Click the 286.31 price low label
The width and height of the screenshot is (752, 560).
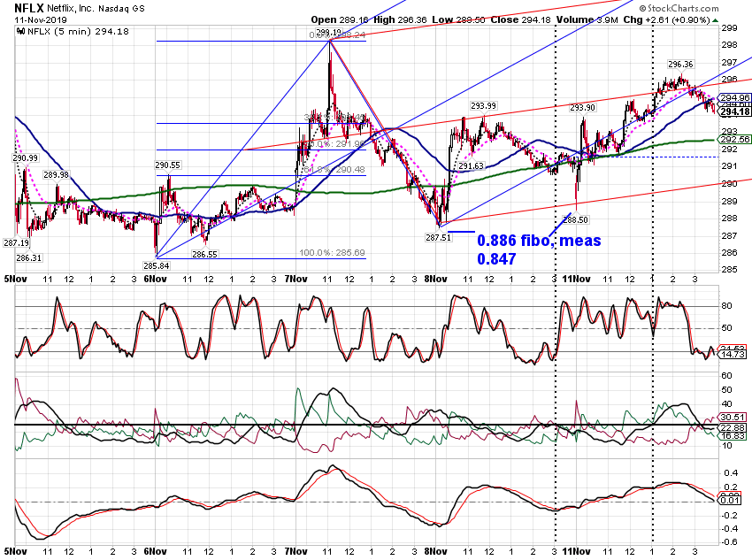[x=29, y=258]
